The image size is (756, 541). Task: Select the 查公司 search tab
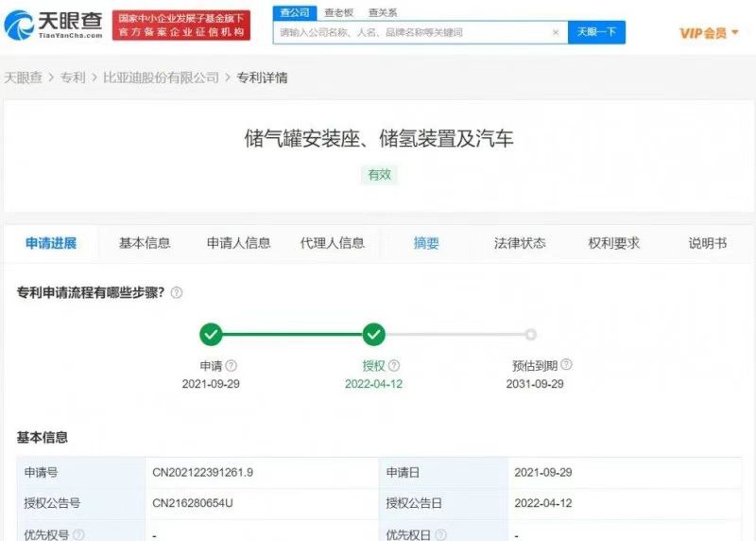pyautogui.click(x=295, y=13)
